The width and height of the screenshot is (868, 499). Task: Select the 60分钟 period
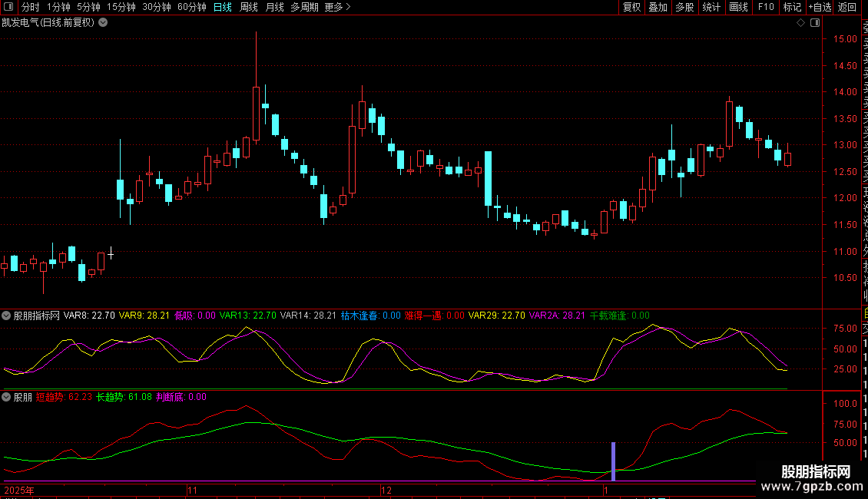click(191, 7)
